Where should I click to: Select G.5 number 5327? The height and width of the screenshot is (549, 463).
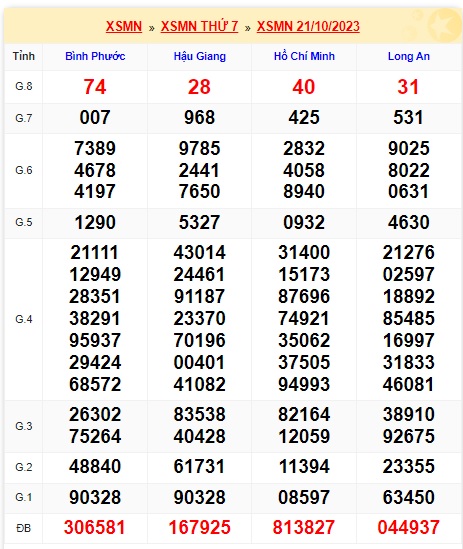pyautogui.click(x=199, y=222)
